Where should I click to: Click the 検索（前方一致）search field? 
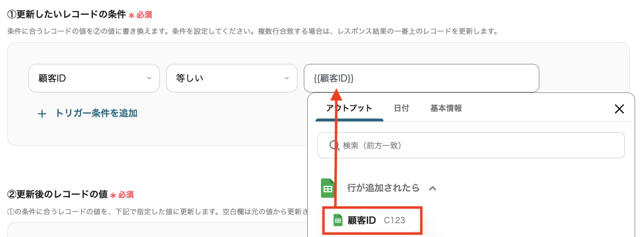click(471, 146)
